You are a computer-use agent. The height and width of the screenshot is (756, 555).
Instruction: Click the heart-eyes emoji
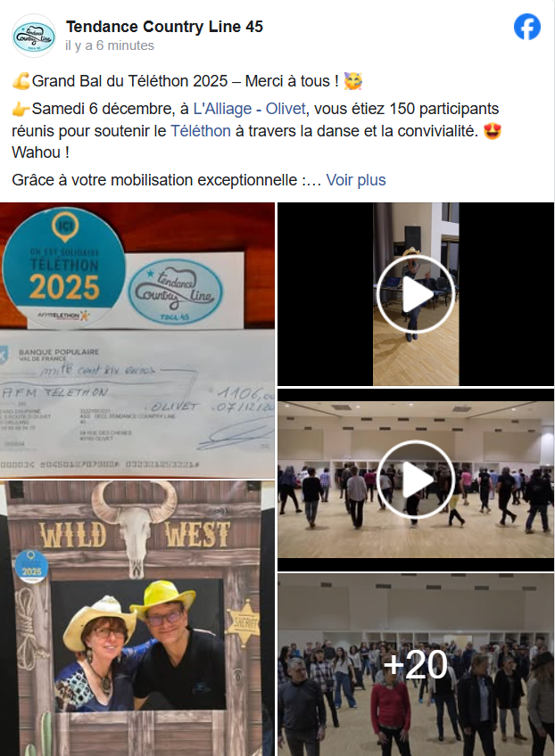pyautogui.click(x=493, y=131)
